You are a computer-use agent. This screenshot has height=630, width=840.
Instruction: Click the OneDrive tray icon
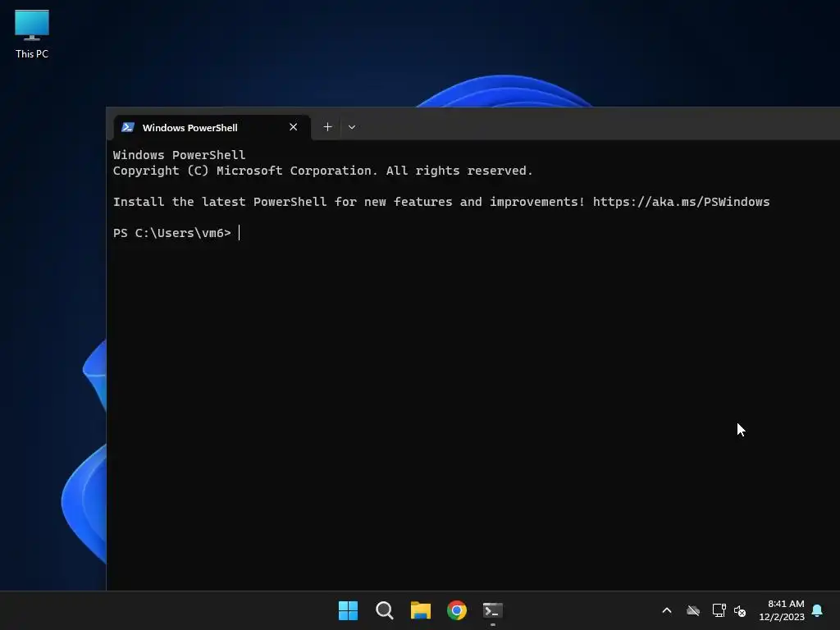tap(693, 610)
